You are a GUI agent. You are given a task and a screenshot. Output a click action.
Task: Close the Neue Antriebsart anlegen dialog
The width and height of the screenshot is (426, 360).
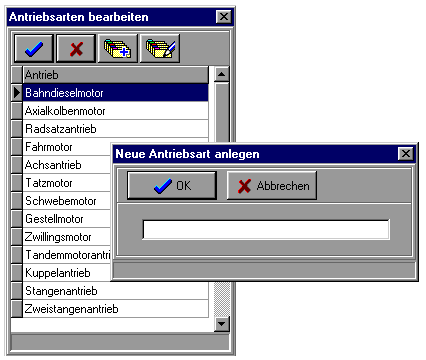pos(406,154)
